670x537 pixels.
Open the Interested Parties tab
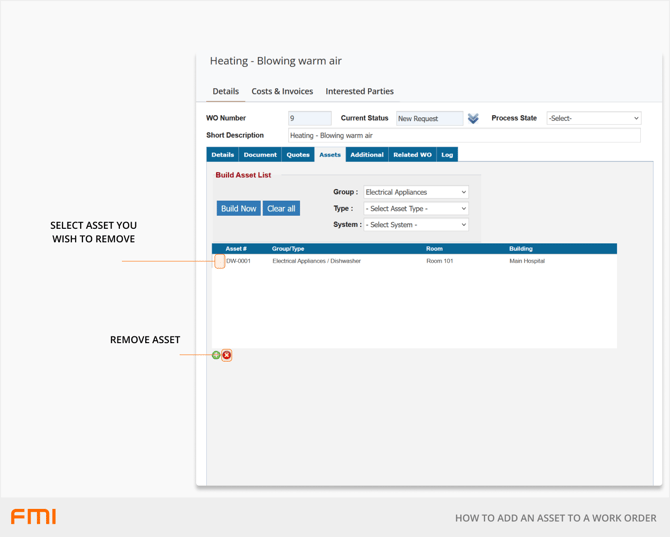click(x=359, y=91)
